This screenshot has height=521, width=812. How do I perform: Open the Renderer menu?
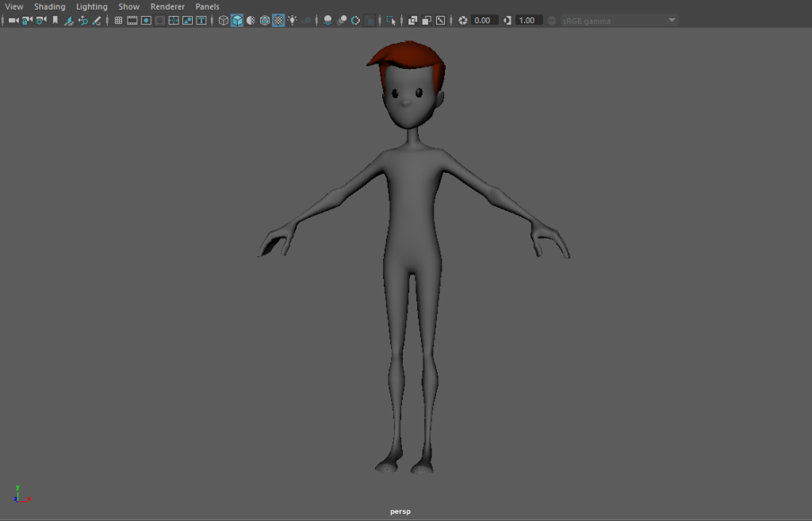(167, 6)
